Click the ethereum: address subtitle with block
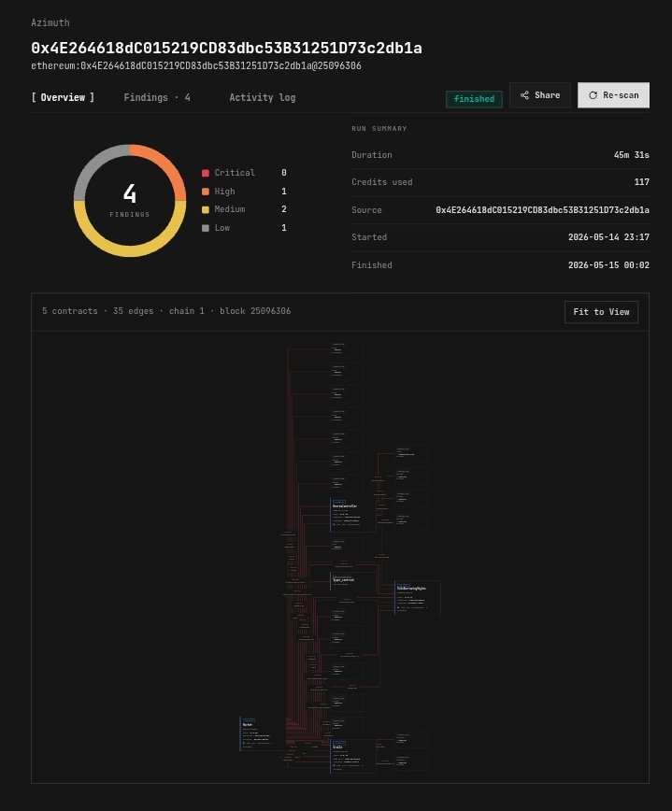672x811 pixels. [x=196, y=65]
